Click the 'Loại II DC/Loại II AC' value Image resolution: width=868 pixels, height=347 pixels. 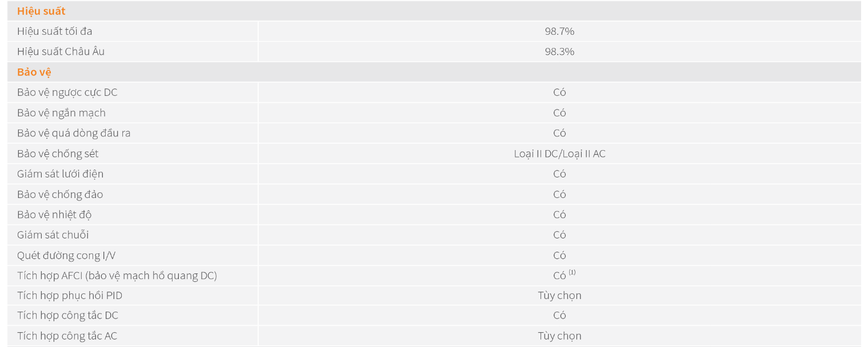click(x=559, y=154)
